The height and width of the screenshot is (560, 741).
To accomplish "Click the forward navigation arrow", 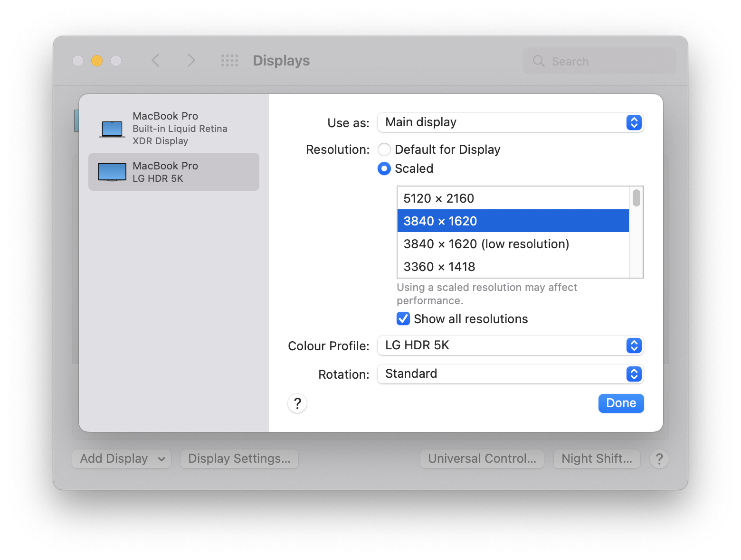I will 191,60.
